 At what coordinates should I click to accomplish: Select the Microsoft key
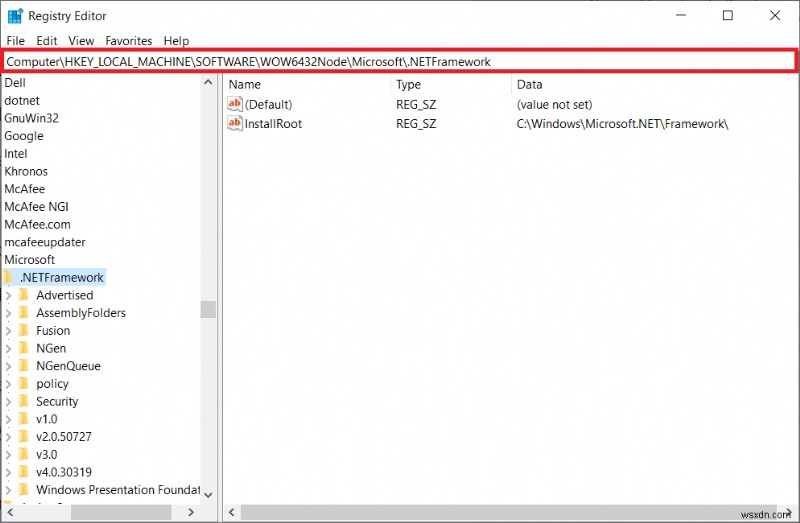(x=30, y=259)
